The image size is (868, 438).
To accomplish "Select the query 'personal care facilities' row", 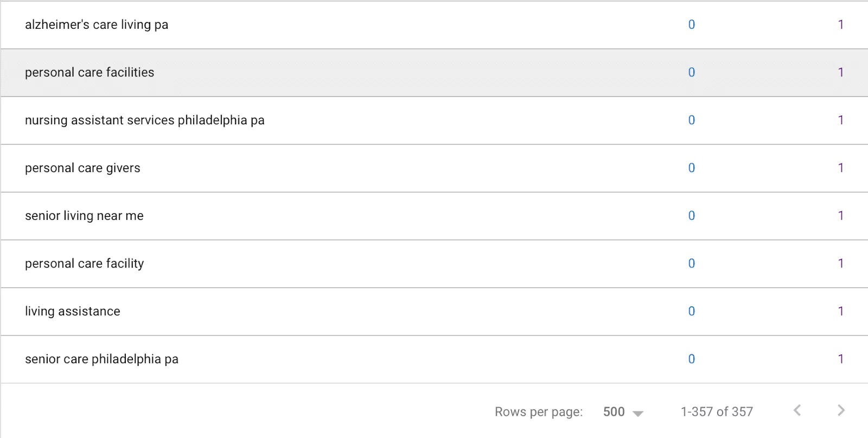I will [90, 72].
